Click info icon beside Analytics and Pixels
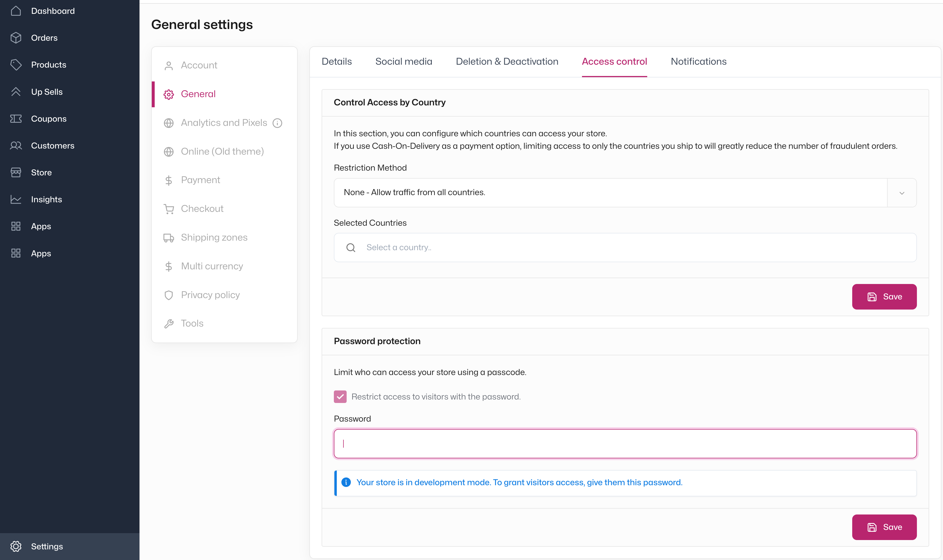Image resolution: width=943 pixels, height=560 pixels. pyautogui.click(x=277, y=123)
